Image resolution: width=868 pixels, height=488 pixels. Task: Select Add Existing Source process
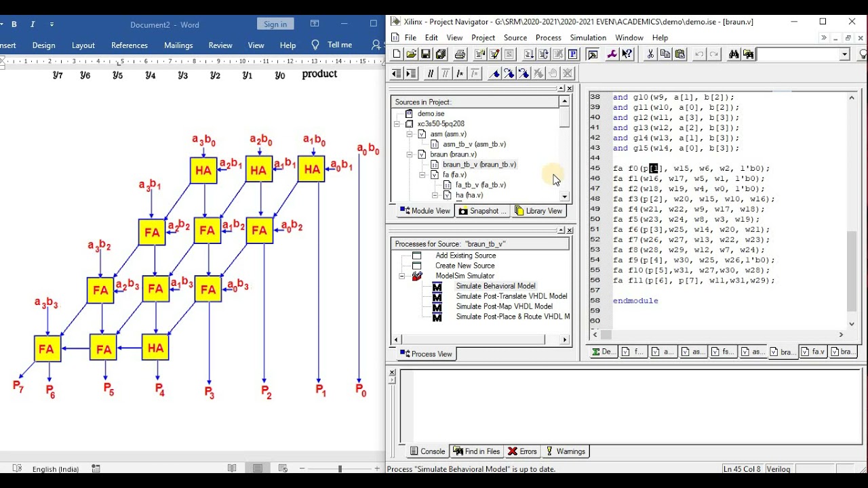pos(466,256)
